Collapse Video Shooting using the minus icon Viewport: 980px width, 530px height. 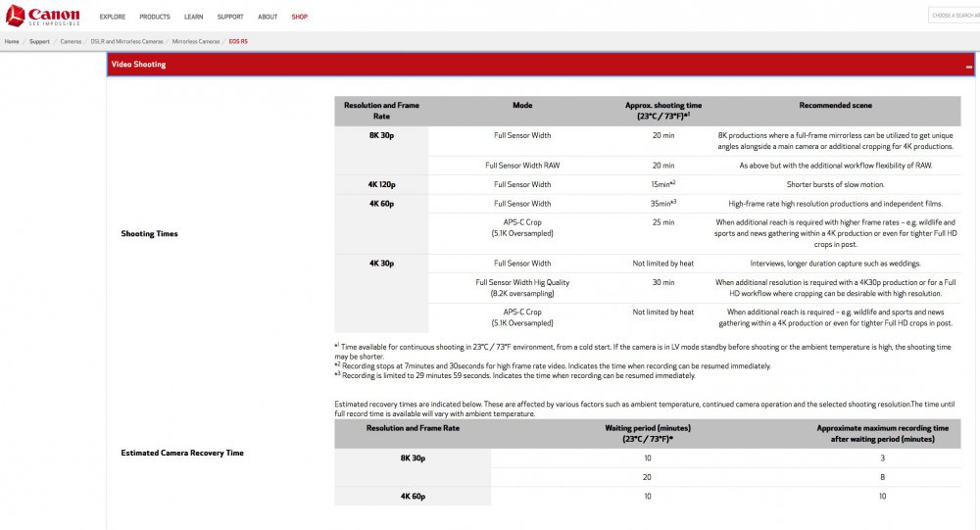point(968,66)
